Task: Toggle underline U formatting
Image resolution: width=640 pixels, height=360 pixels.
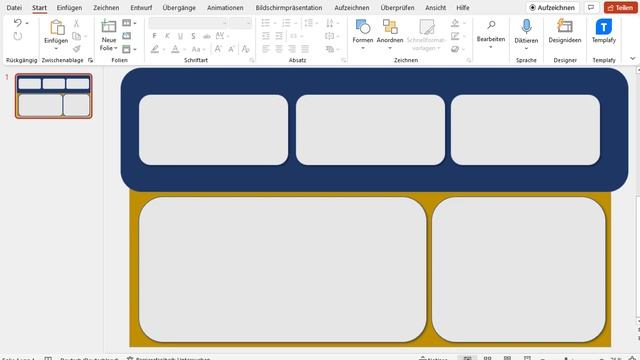Action: coord(180,36)
